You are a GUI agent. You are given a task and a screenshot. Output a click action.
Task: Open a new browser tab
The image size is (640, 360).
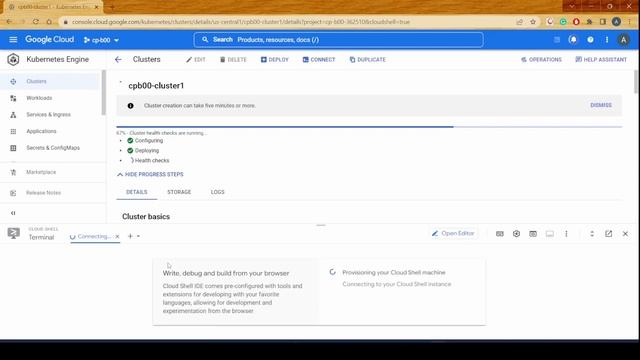(111, 7)
